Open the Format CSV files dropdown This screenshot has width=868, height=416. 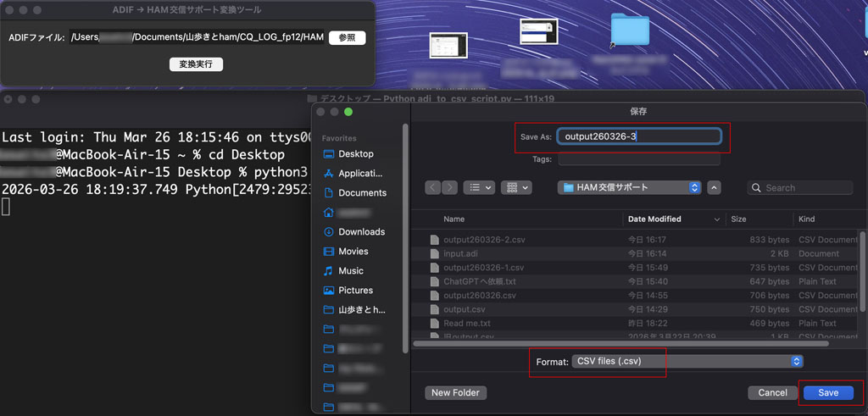point(687,362)
